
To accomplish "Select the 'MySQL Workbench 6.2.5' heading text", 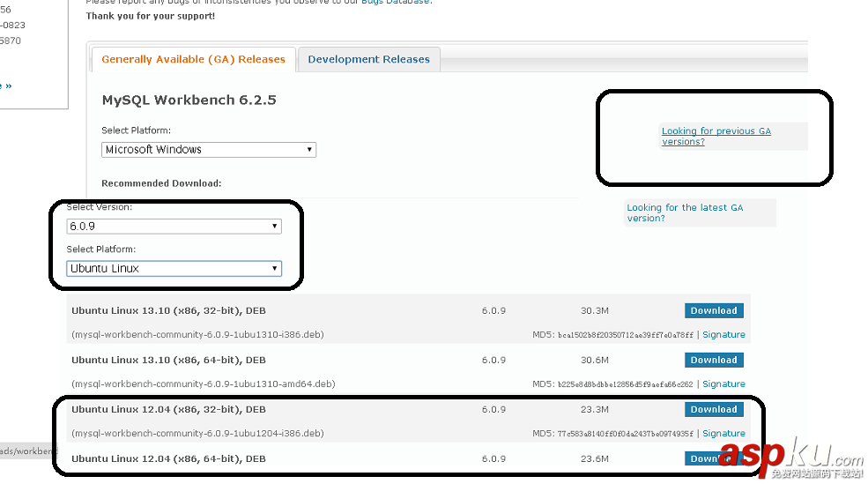I will (189, 101).
